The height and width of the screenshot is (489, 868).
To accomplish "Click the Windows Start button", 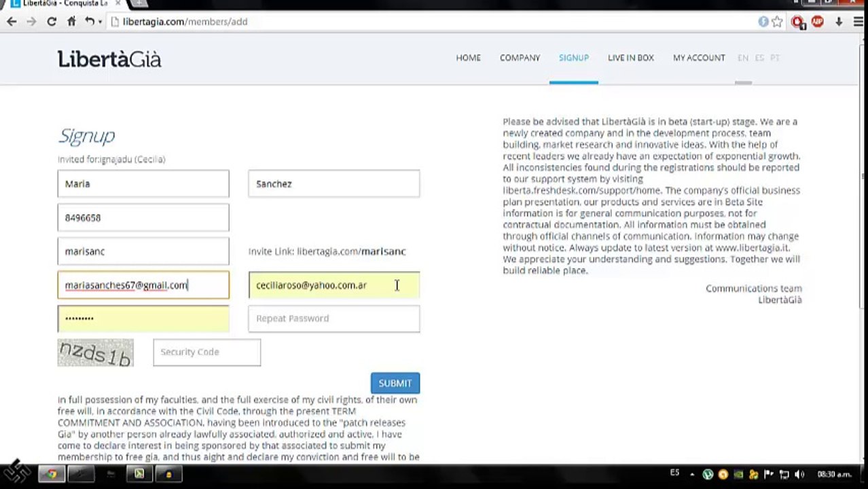I will [16, 473].
